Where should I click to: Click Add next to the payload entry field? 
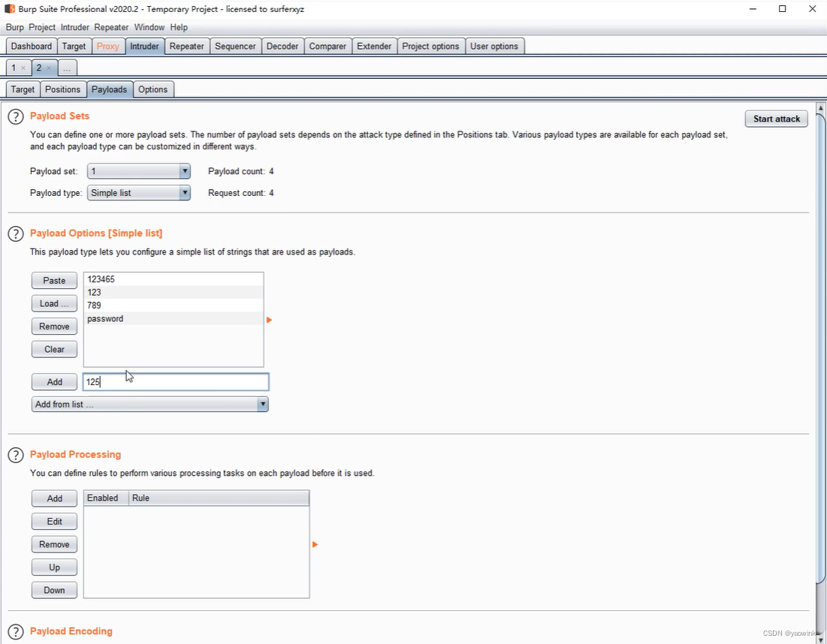click(x=54, y=382)
